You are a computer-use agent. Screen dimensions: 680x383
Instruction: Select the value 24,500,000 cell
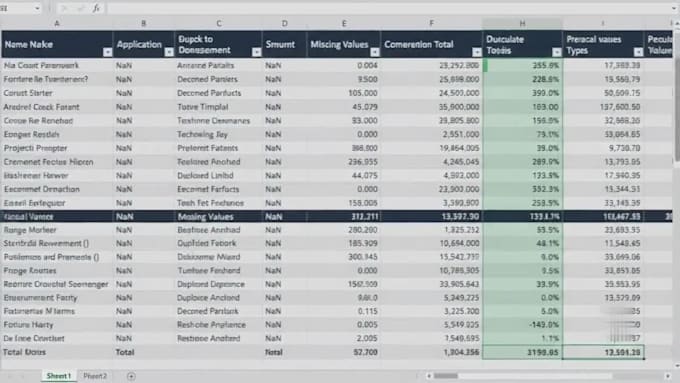pyautogui.click(x=432, y=93)
